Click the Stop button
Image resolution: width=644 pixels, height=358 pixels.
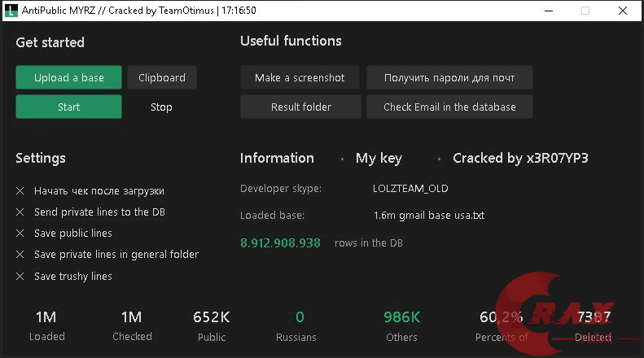coord(161,107)
